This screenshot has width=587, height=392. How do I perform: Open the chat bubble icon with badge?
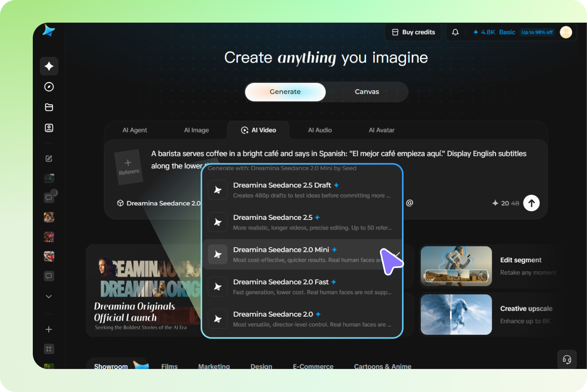coord(50,197)
